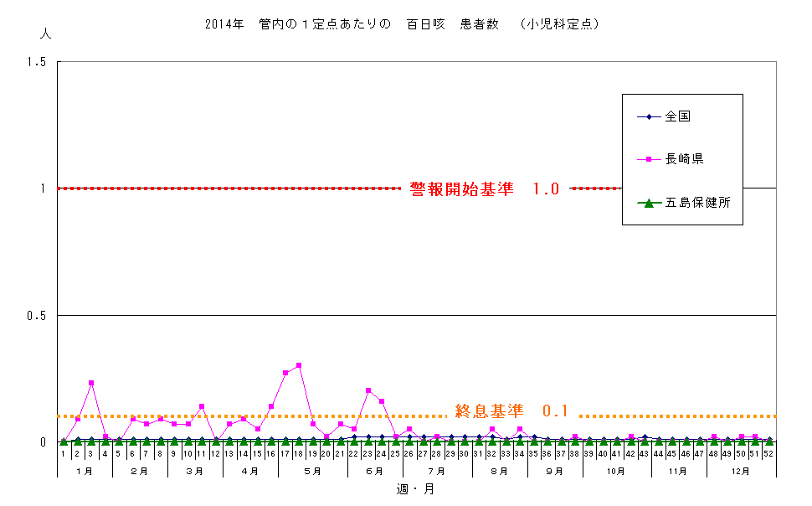Click the 3月 month label
This screenshot has width=812, height=506.
195,472
